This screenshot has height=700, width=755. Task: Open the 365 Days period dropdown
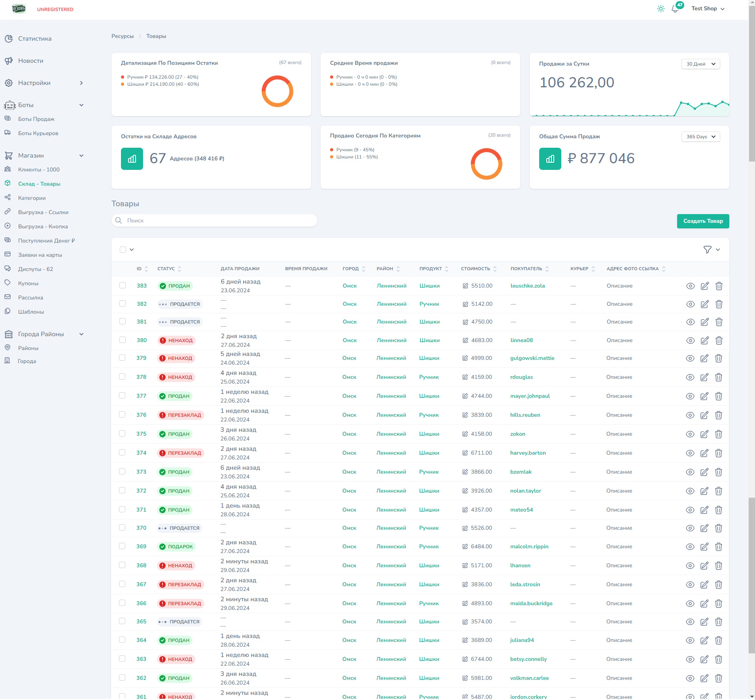(x=700, y=137)
